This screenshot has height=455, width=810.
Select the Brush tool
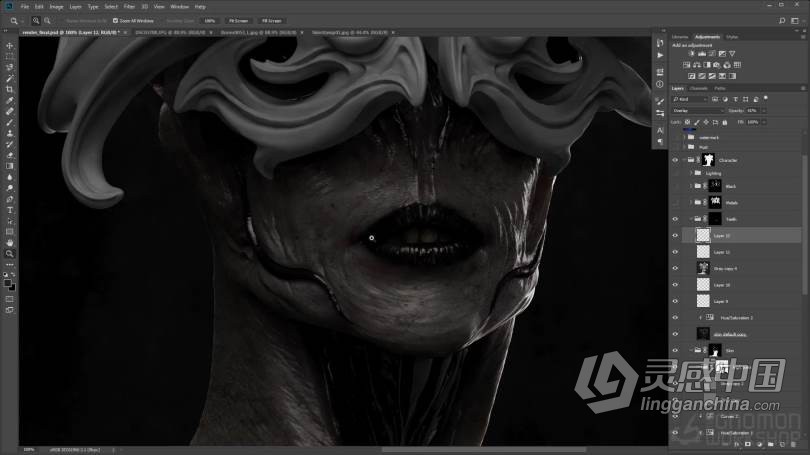click(x=9, y=122)
